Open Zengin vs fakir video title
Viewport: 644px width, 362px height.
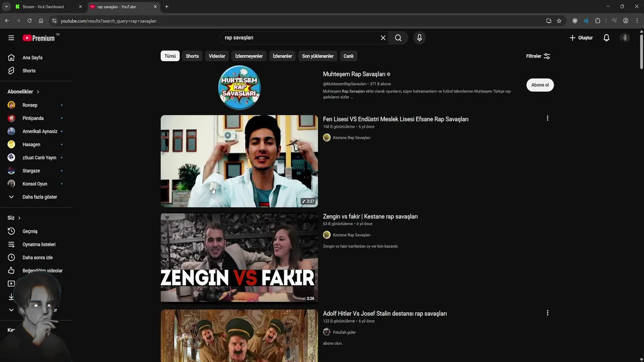370,217
